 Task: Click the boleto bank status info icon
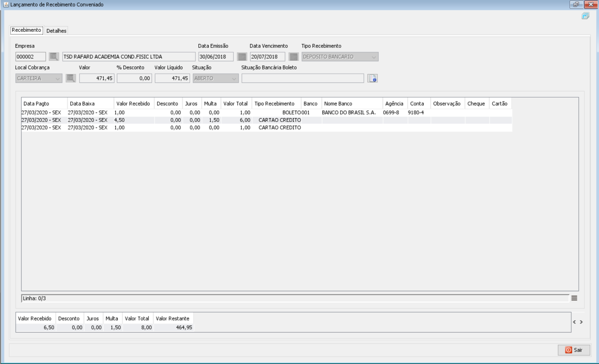(373, 78)
